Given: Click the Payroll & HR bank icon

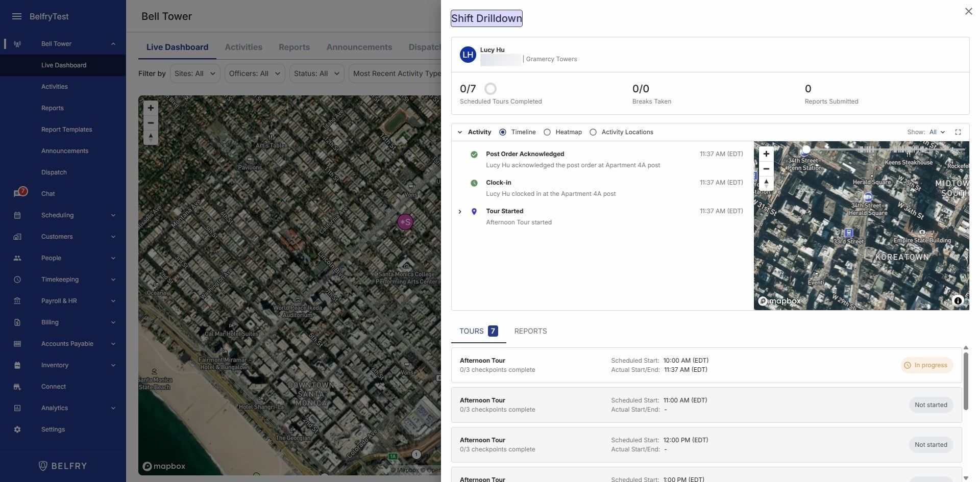Looking at the screenshot, I should click(17, 301).
